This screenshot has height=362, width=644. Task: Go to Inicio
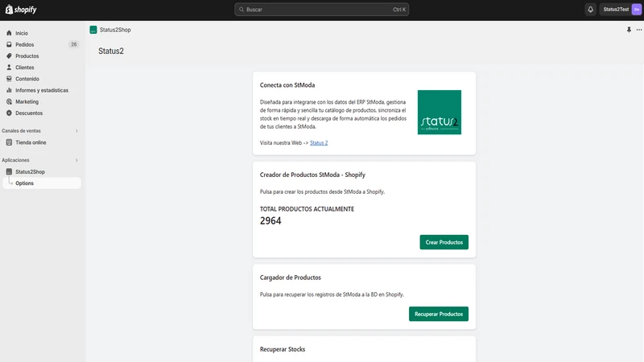22,33
